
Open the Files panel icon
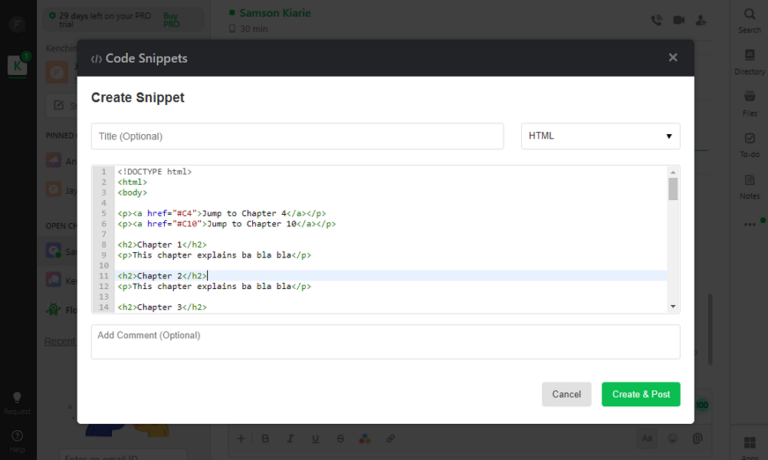tap(749, 102)
